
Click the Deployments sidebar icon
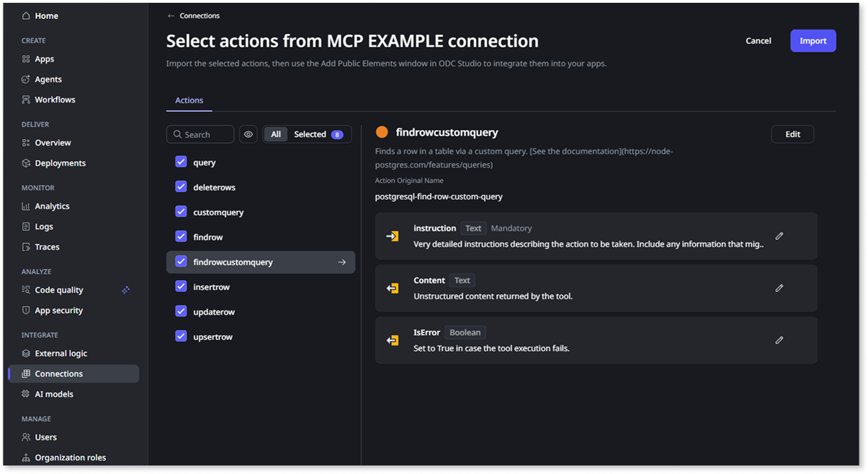(x=26, y=163)
